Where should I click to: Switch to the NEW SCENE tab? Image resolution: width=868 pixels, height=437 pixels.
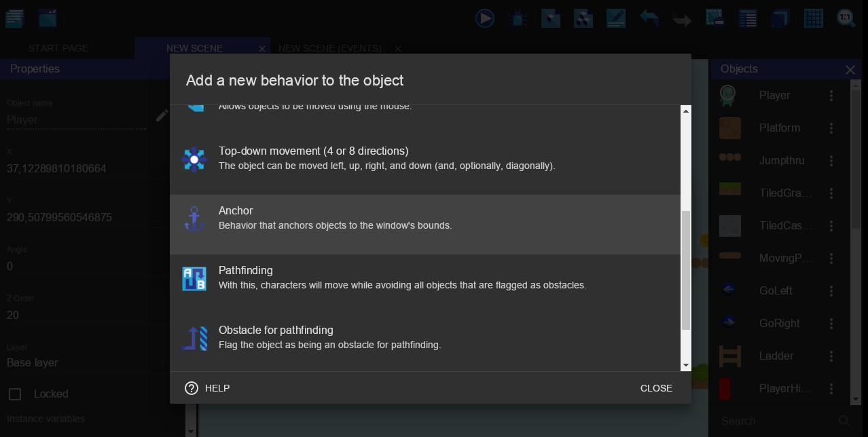tap(194, 49)
